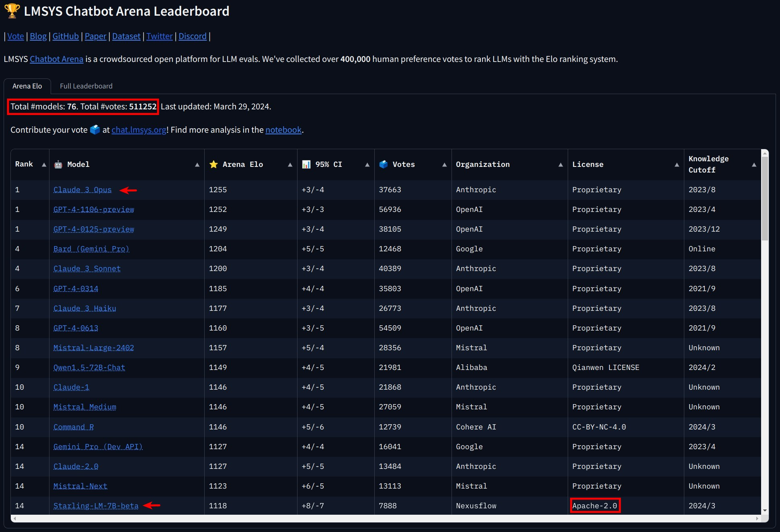Open the Bard (Gemini Pro) model link
Screen dimensions: 780x532
click(x=91, y=249)
